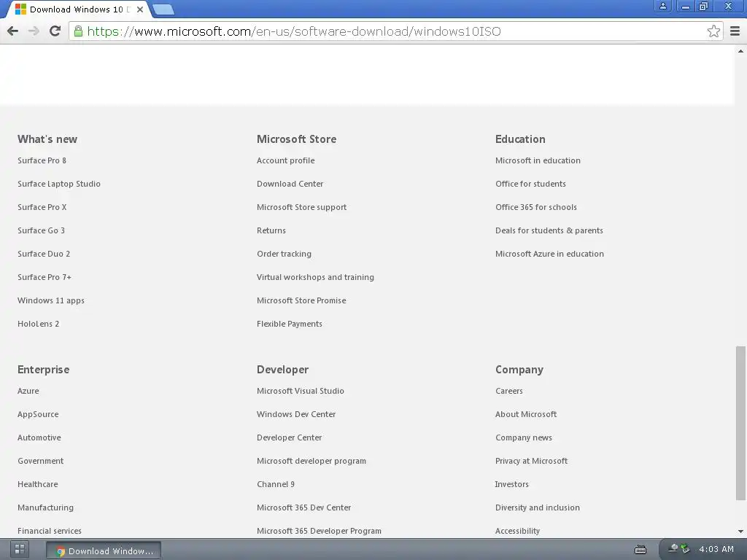Open the Developer Center link
Image resolution: width=747 pixels, height=560 pixels.
(x=290, y=437)
